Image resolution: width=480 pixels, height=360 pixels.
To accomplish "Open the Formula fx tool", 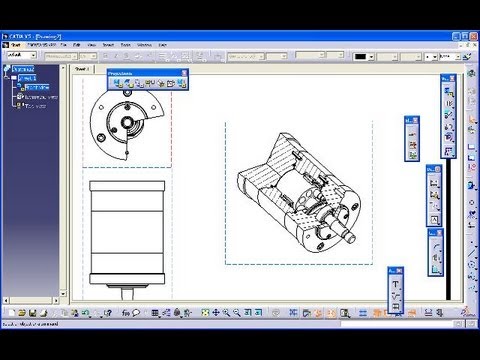I will [125, 313].
